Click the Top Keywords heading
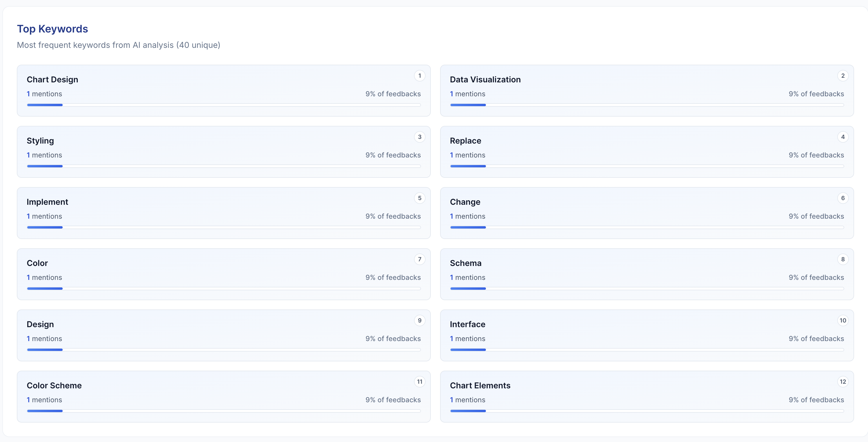 [x=53, y=29]
